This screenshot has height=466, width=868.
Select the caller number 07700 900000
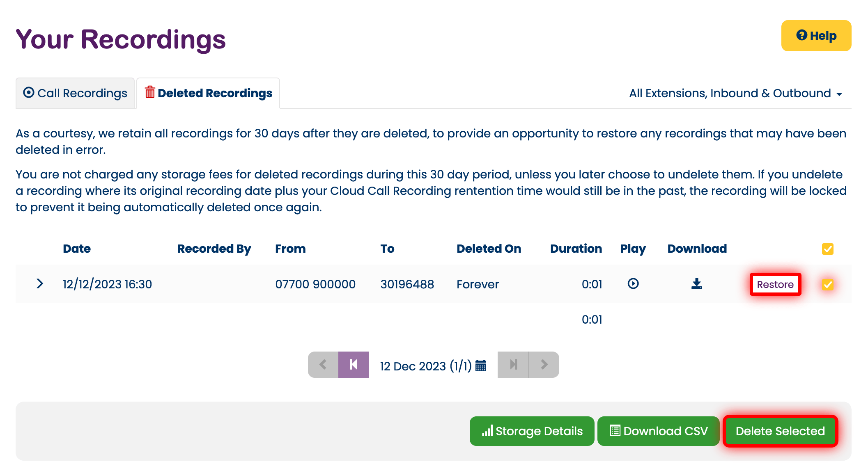(x=315, y=284)
